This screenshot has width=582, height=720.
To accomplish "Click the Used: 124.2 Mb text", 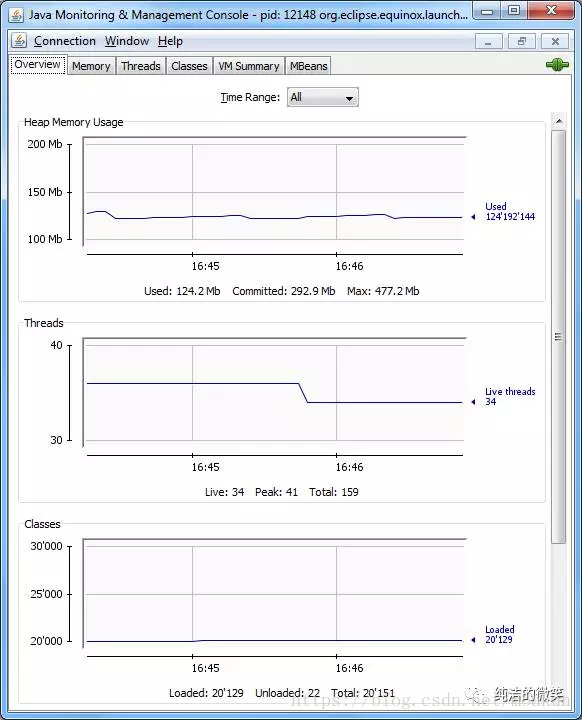I will (182, 291).
